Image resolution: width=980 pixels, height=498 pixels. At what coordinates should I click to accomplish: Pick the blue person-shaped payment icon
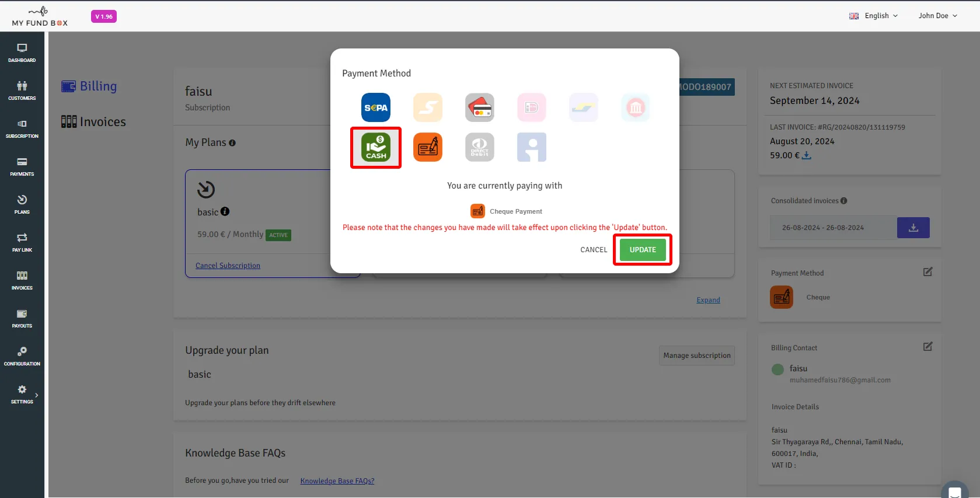532,147
